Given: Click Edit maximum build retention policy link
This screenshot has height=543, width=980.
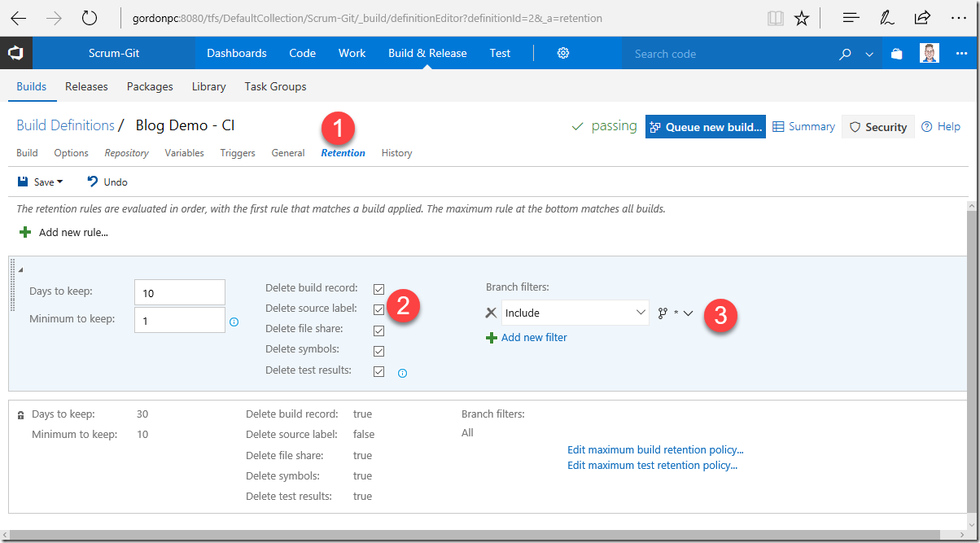Looking at the screenshot, I should click(x=655, y=449).
